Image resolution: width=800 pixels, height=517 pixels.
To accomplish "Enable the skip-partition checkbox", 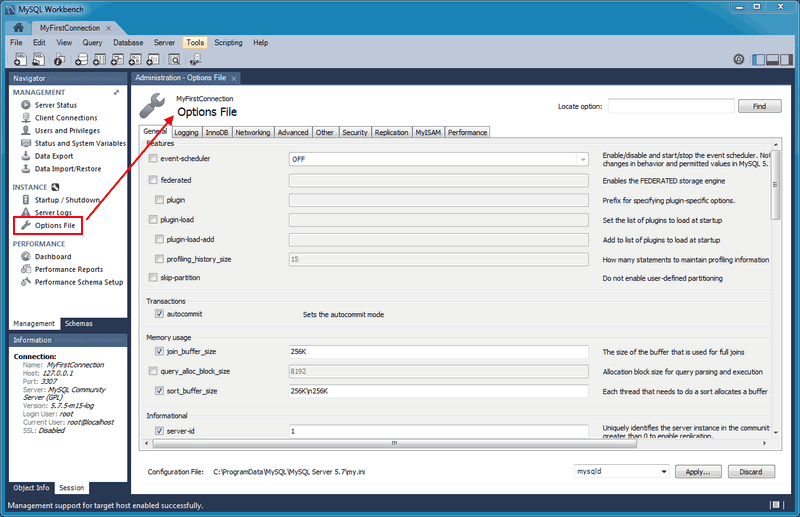I will point(153,278).
